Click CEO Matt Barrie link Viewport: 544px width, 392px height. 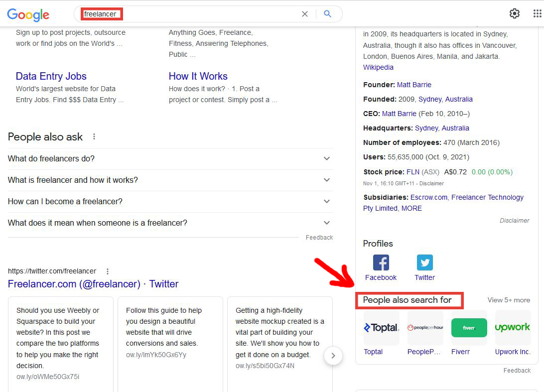(399, 114)
